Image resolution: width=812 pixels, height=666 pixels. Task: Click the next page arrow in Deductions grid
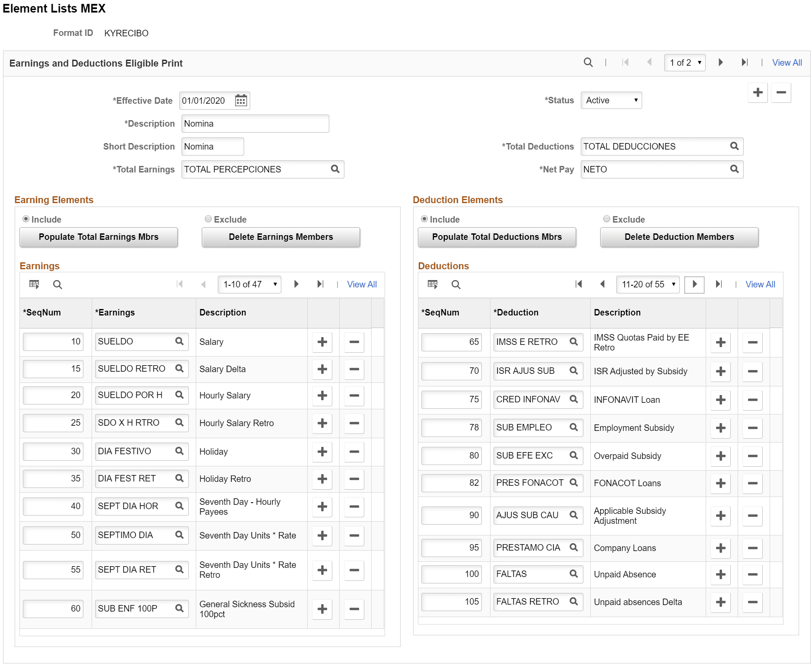click(694, 284)
